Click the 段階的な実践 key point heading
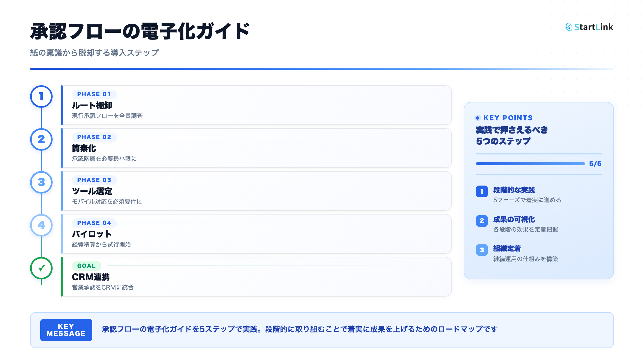 coord(514,190)
